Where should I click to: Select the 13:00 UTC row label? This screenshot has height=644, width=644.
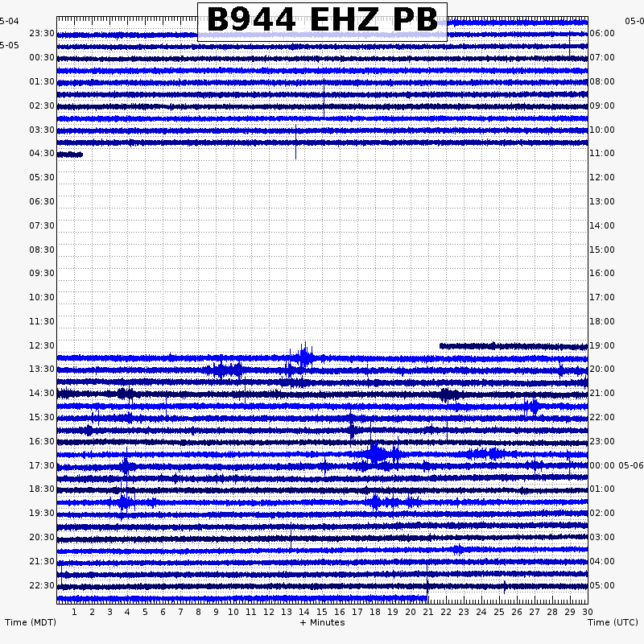[x=602, y=201]
